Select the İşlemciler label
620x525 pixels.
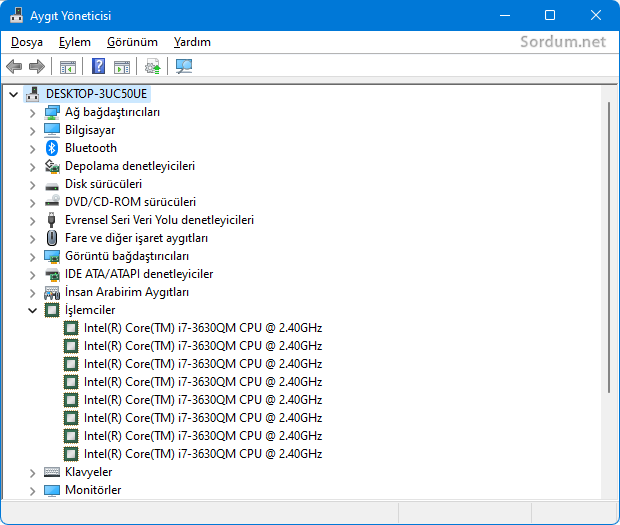pos(90,310)
